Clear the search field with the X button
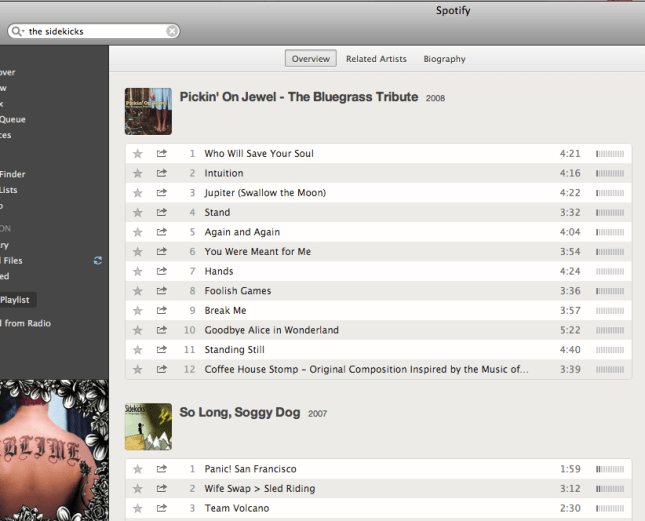 tap(172, 31)
